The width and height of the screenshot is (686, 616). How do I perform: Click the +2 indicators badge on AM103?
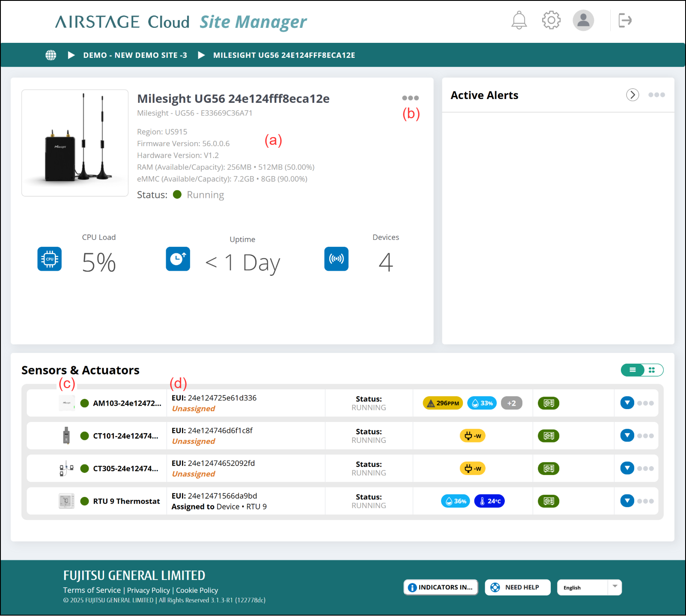[x=511, y=403]
